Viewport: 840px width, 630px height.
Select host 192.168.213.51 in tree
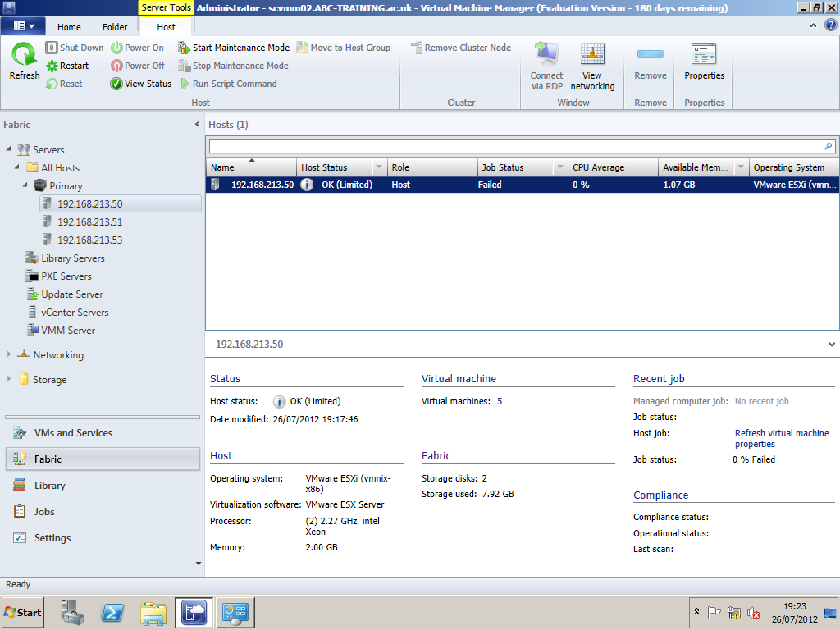[90, 221]
